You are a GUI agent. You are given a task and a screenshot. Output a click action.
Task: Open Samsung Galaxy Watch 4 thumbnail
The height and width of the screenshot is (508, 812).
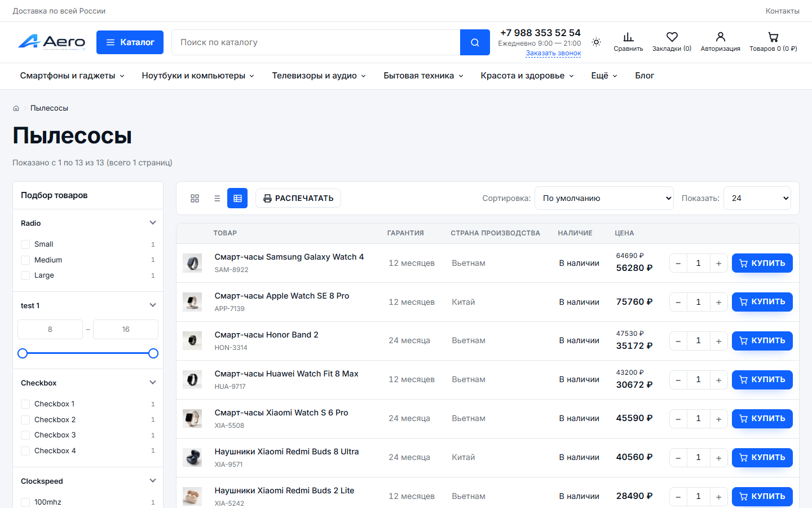point(192,263)
